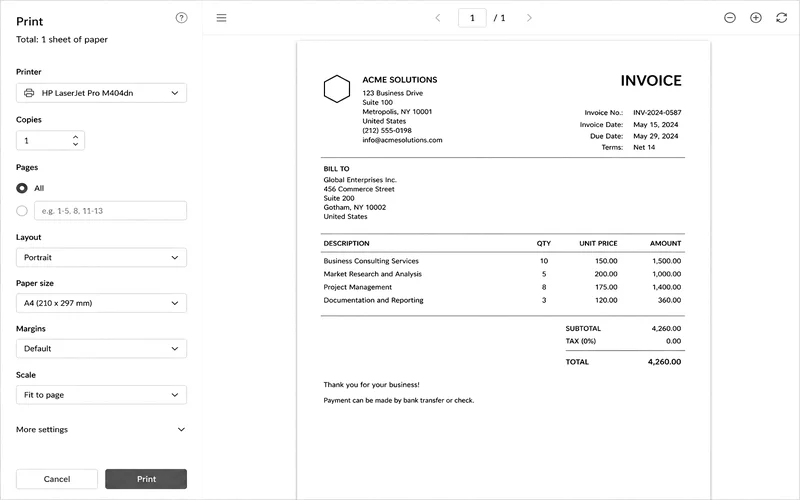Click the Invoice Date May 15, 2024
The height and width of the screenshot is (500, 800).
click(656, 124)
